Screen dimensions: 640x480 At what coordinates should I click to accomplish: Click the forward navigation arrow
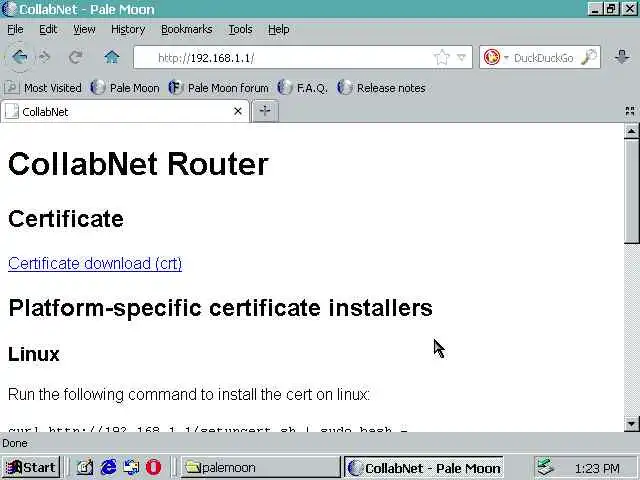tap(44, 57)
